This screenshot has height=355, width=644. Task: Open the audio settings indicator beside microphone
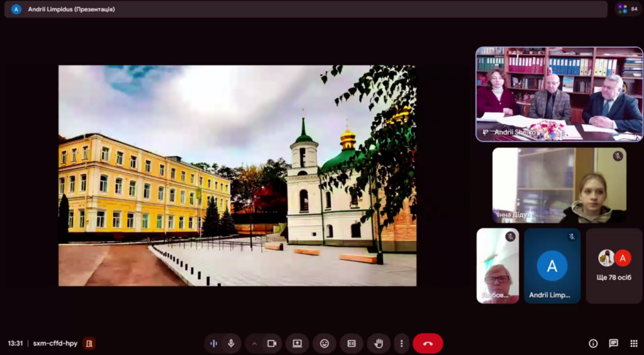click(214, 343)
